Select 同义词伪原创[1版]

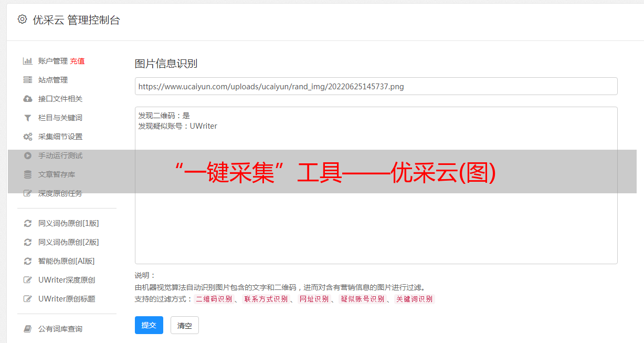(69, 223)
